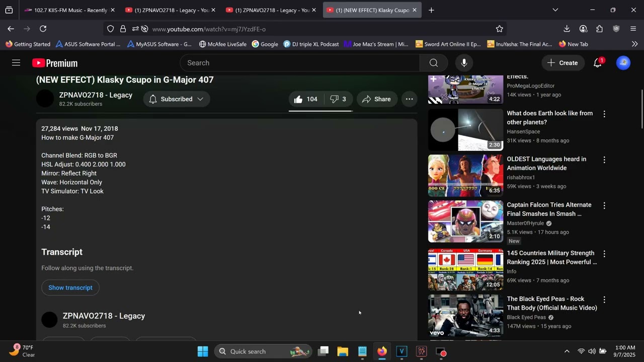Open ZPNAVO2718 - Legacy channel under the title
The width and height of the screenshot is (644, 362).
coord(96,95)
